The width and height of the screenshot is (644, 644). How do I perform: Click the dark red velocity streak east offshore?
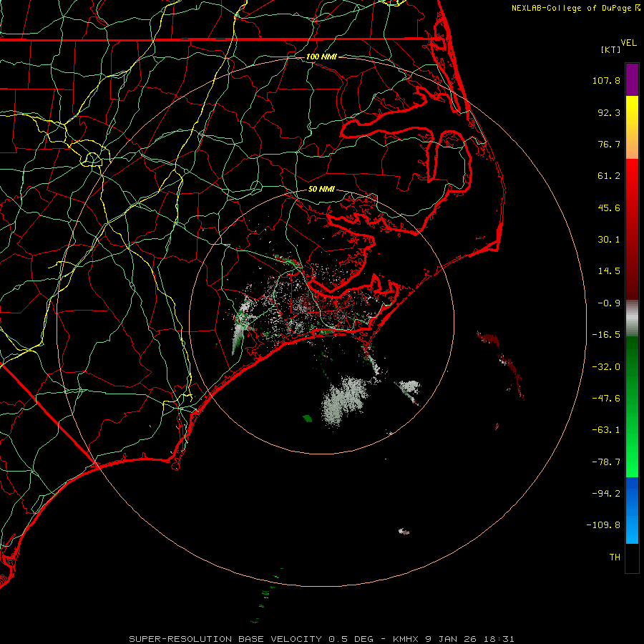click(x=501, y=366)
